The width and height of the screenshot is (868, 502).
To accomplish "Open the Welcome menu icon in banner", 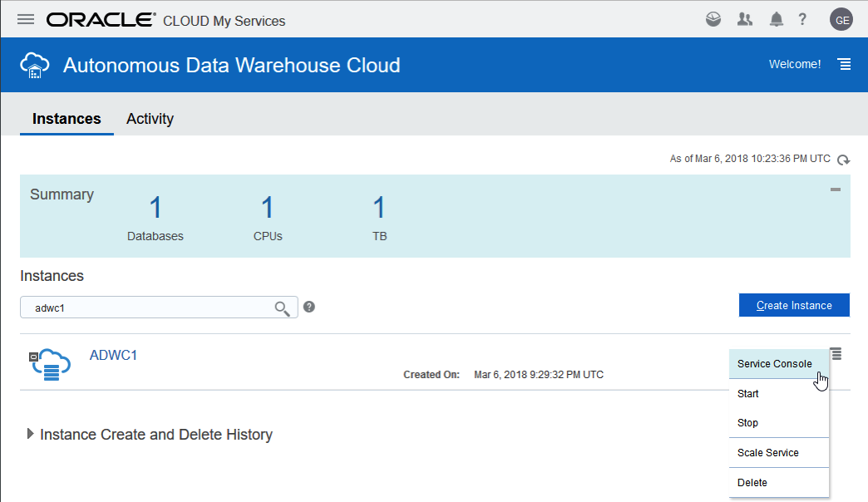I will click(x=844, y=64).
